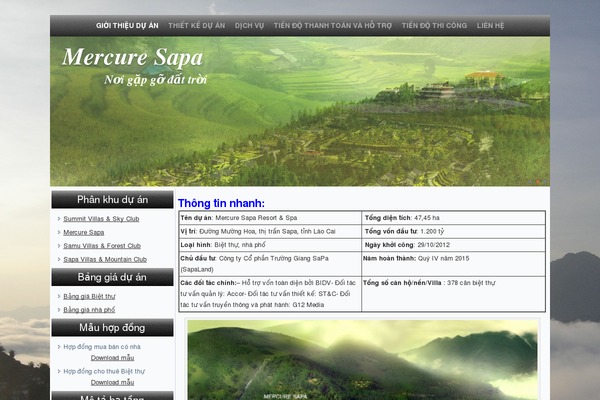600x400 pixels.
Task: Open the Bảng giá nhà phố link
Action: (89, 310)
